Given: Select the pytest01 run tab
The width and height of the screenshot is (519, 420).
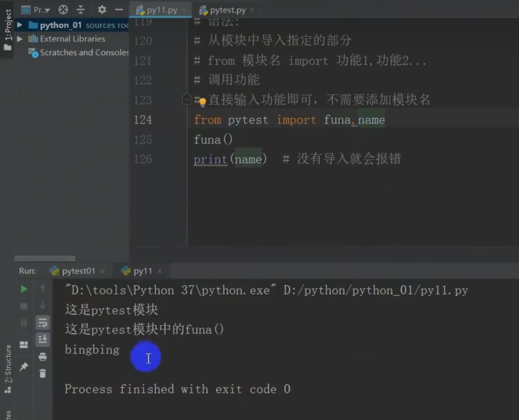Looking at the screenshot, I should [78, 271].
